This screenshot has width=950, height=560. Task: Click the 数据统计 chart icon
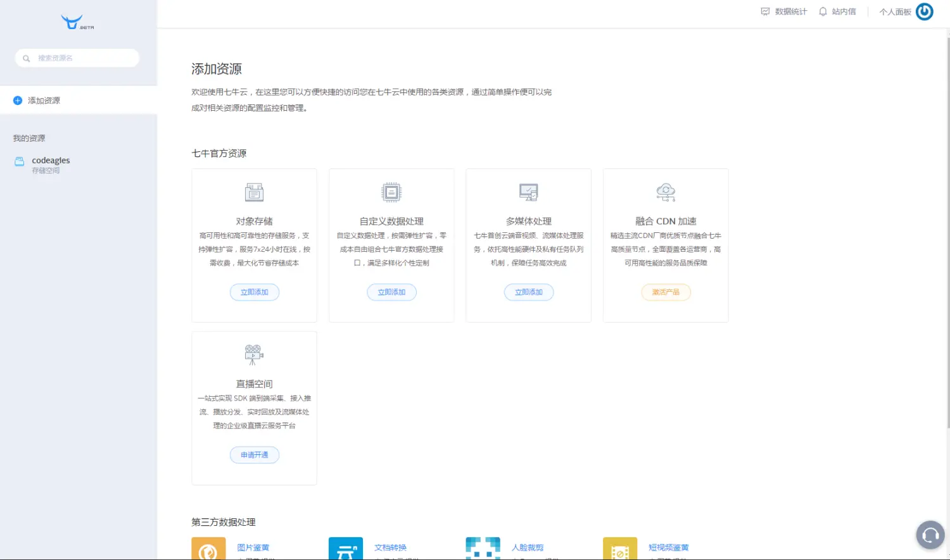(x=765, y=11)
